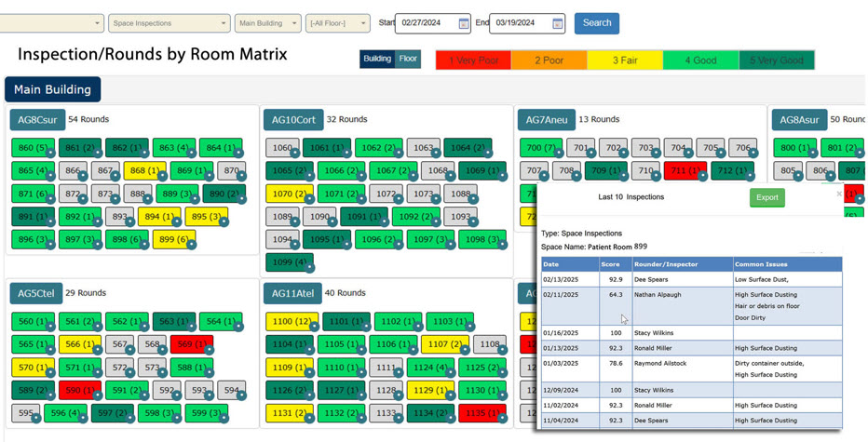Viewport: 868px width, 442px height.
Task: Export the last 10 inspections
Action: (x=766, y=197)
